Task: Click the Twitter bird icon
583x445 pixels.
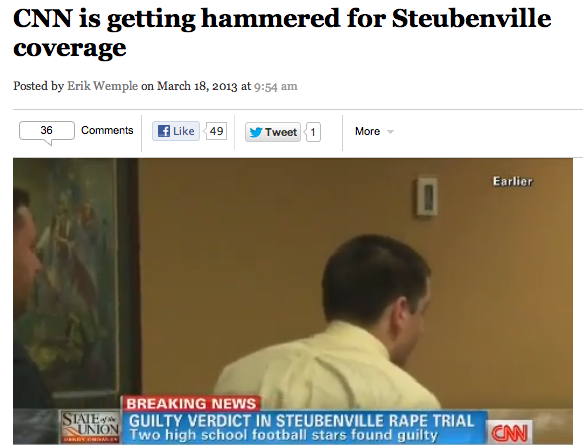Action: click(x=256, y=132)
